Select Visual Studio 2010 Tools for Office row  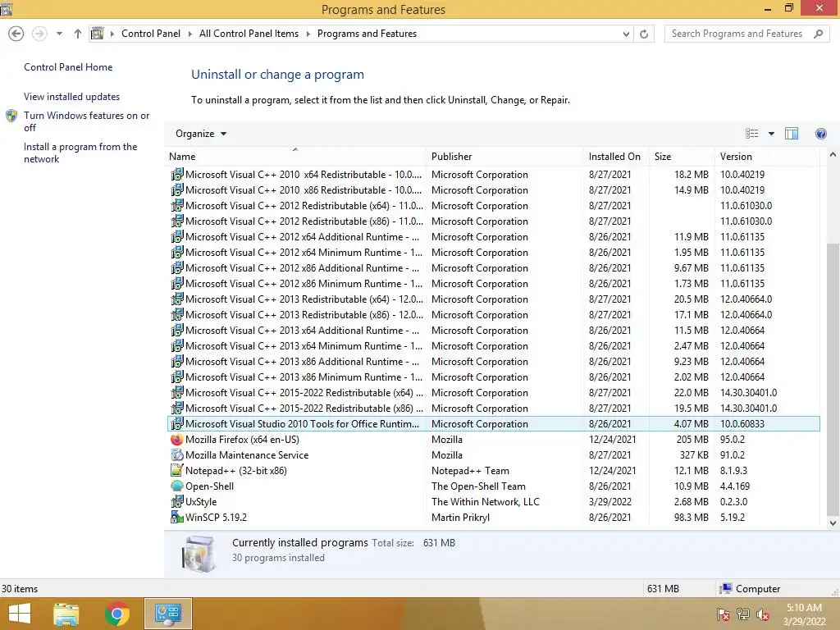(x=494, y=424)
